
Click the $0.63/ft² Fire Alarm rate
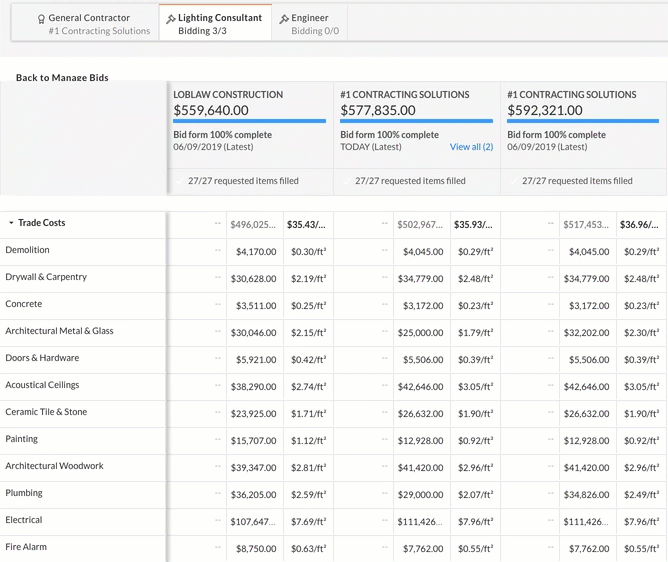coord(308,549)
